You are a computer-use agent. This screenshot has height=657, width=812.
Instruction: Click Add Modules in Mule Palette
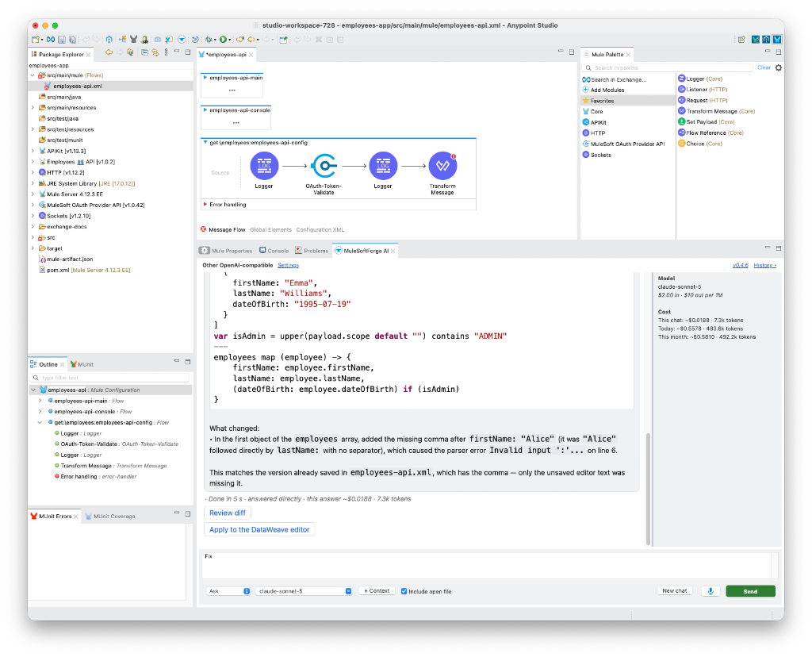(x=603, y=90)
